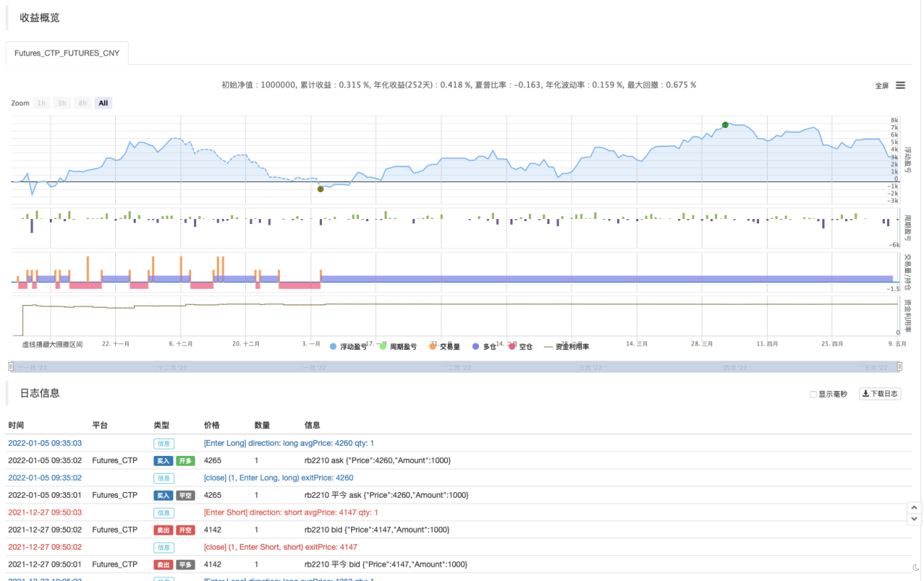Click the 时间 column header

point(16,425)
